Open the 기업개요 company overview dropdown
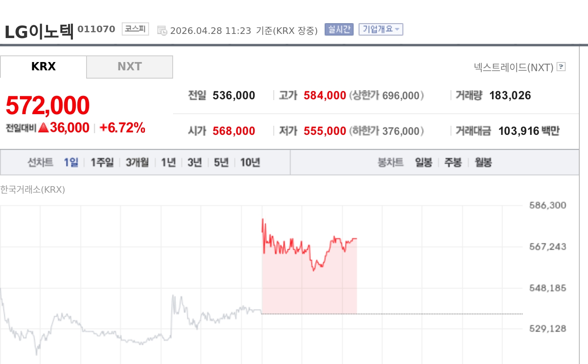588x364 pixels. coord(380,29)
